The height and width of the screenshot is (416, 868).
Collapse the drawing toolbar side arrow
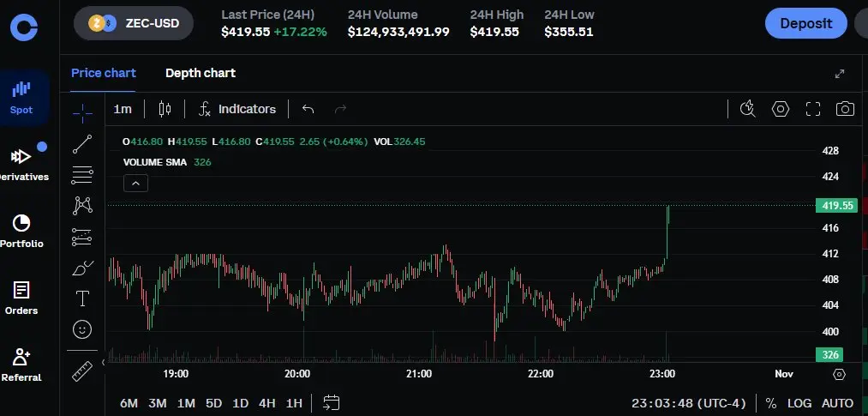(x=103, y=363)
